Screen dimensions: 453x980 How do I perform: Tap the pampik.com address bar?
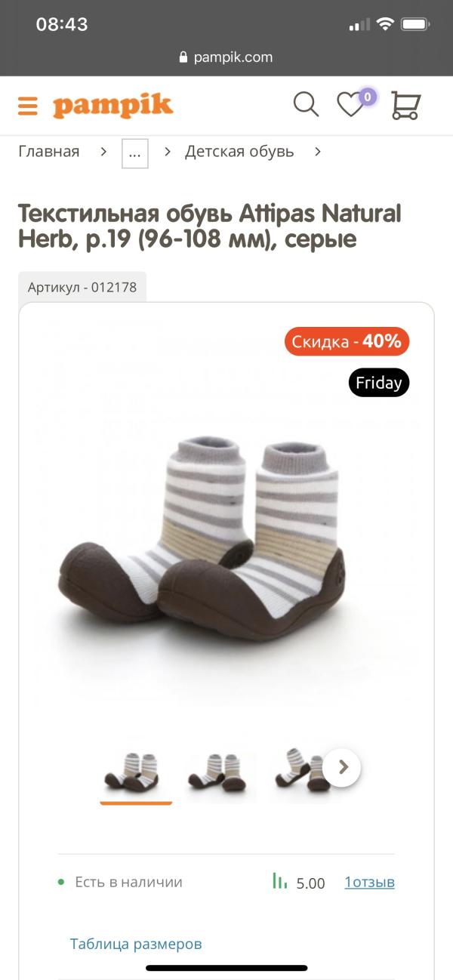coord(226,57)
